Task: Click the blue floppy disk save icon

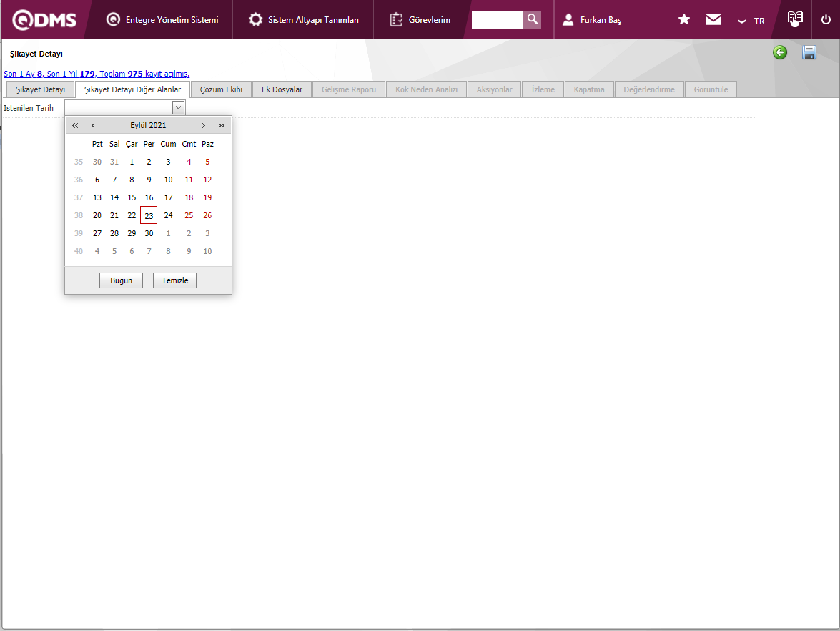Action: tap(809, 52)
